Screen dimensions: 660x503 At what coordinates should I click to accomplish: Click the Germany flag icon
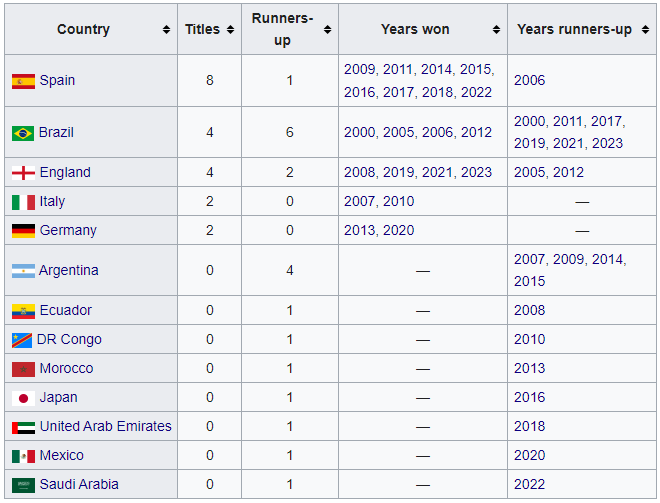(23, 231)
